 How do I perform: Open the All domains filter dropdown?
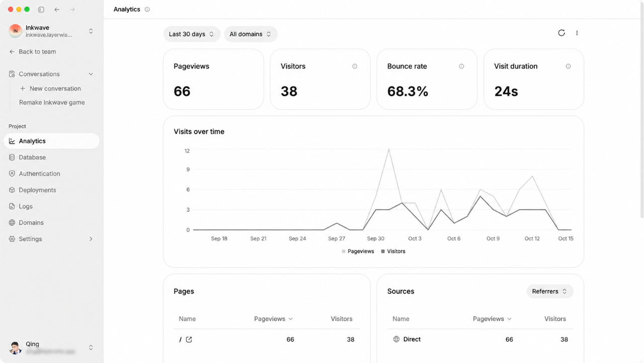pos(251,34)
